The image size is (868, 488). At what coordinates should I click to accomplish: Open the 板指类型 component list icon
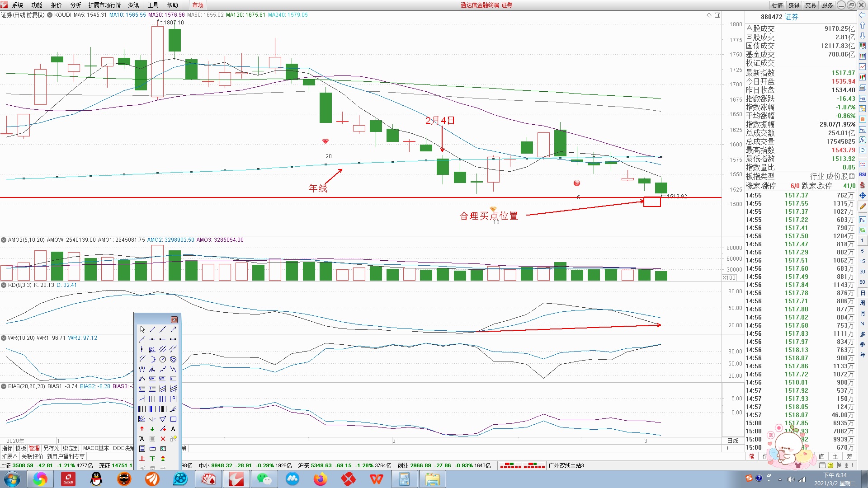(x=852, y=176)
